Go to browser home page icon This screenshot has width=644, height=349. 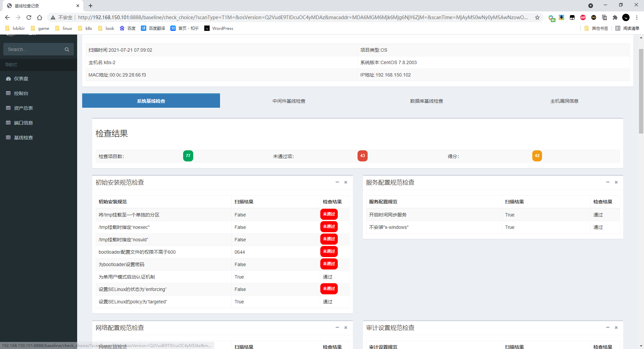tap(40, 17)
